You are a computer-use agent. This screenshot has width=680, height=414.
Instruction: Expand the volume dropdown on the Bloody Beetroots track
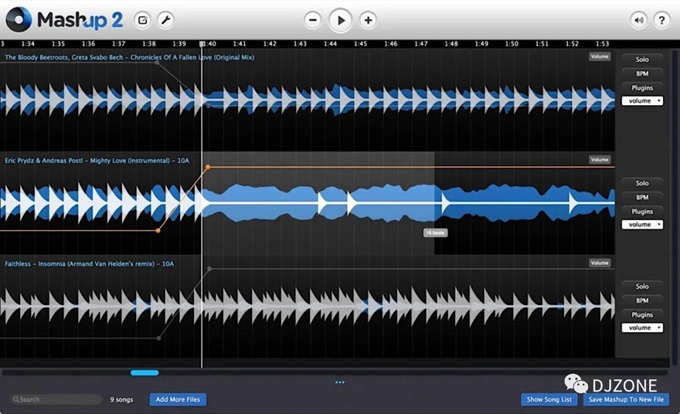[x=642, y=101]
